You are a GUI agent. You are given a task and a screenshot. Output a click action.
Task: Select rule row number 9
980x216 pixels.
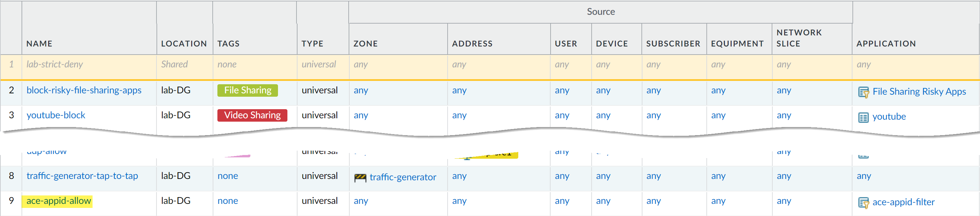click(x=11, y=201)
